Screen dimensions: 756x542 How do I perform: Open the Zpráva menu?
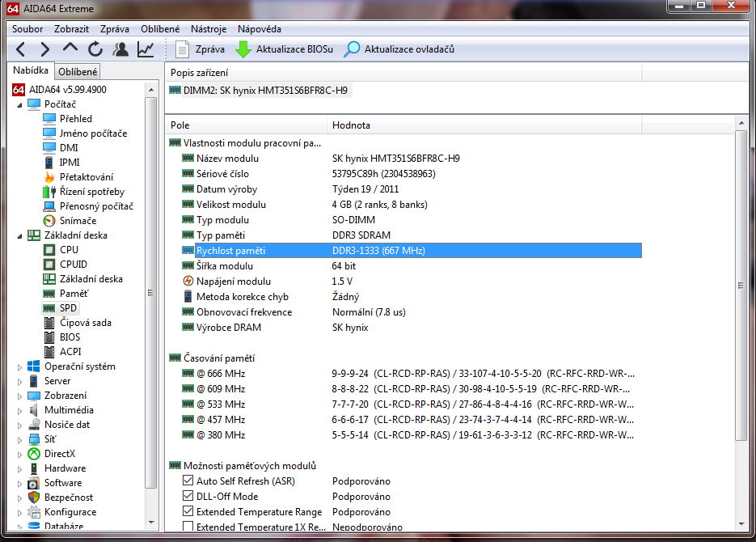[x=115, y=29]
